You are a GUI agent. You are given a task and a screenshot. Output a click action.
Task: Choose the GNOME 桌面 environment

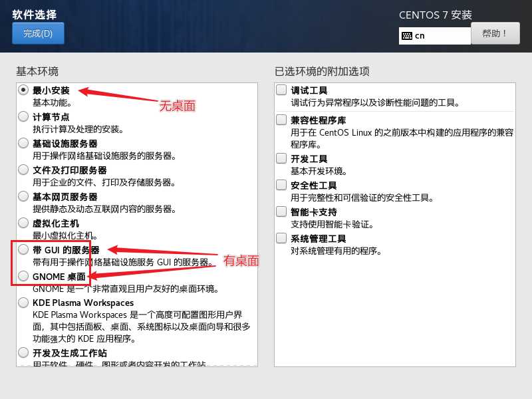(23, 276)
